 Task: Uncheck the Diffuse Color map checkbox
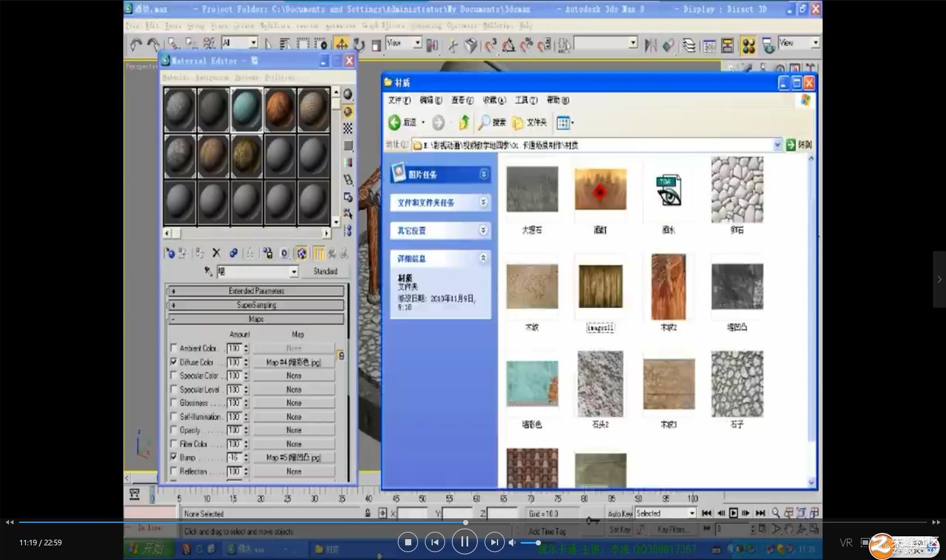[174, 362]
